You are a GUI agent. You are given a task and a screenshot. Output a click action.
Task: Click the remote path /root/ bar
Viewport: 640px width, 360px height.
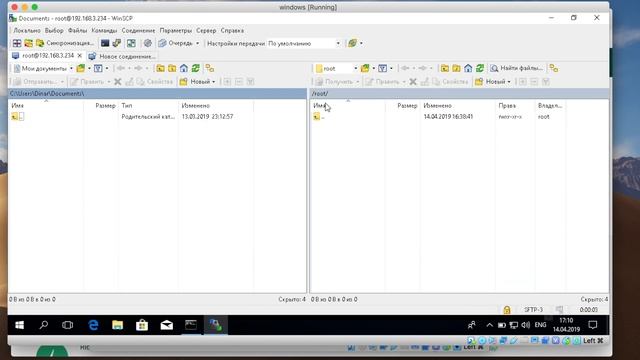click(459, 93)
